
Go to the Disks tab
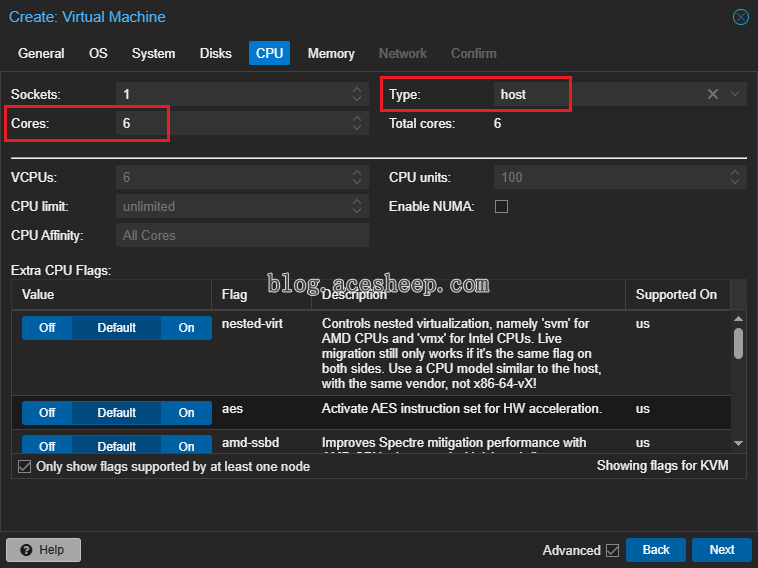pos(216,53)
